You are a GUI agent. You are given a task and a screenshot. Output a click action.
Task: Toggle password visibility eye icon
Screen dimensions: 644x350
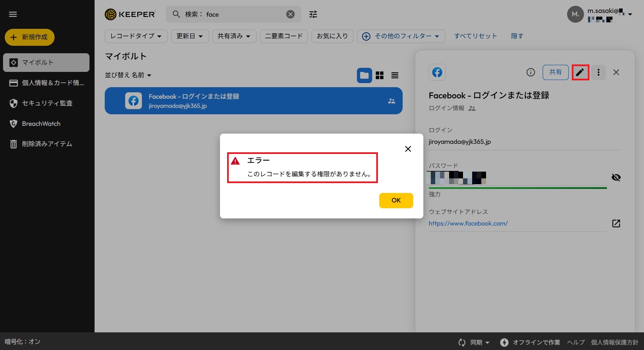coord(616,177)
